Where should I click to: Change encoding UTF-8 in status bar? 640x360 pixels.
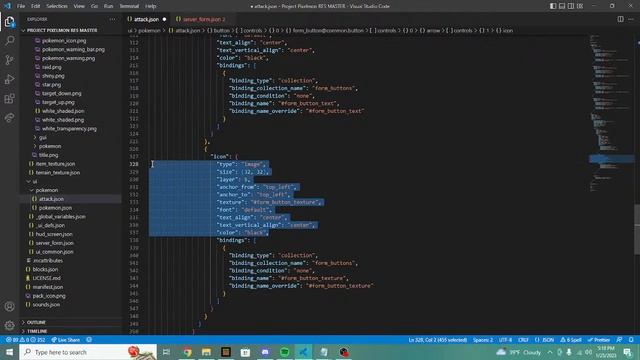pyautogui.click(x=505, y=340)
